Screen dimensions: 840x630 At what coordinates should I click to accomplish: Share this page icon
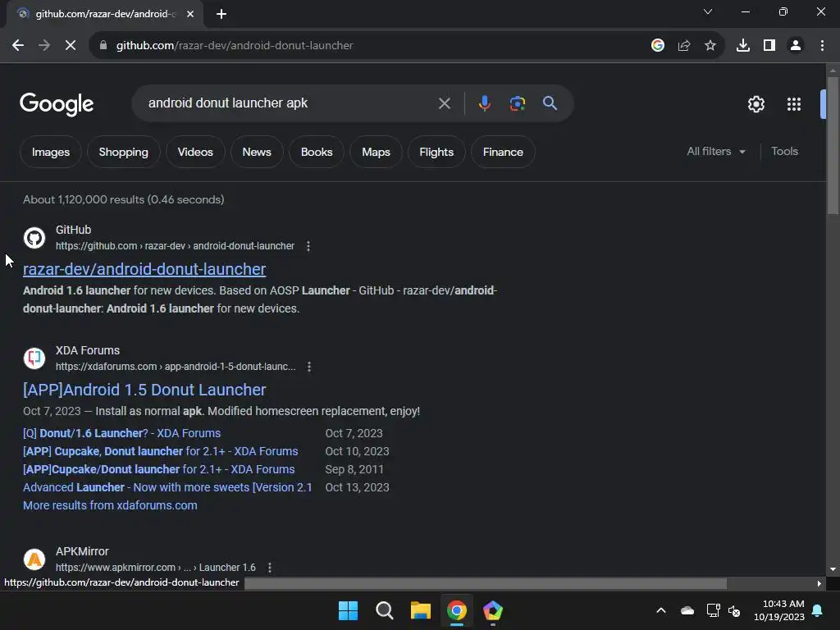pos(684,46)
